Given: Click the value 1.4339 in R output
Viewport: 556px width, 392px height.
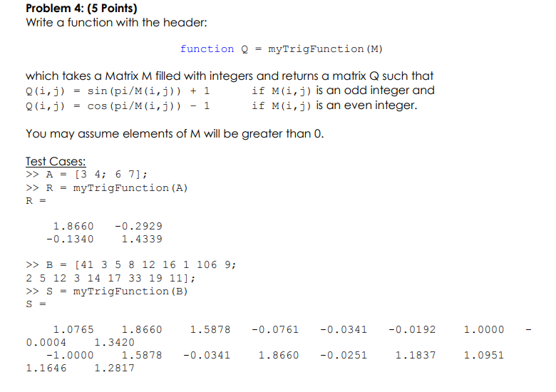Looking at the screenshot, I should pyautogui.click(x=142, y=239).
